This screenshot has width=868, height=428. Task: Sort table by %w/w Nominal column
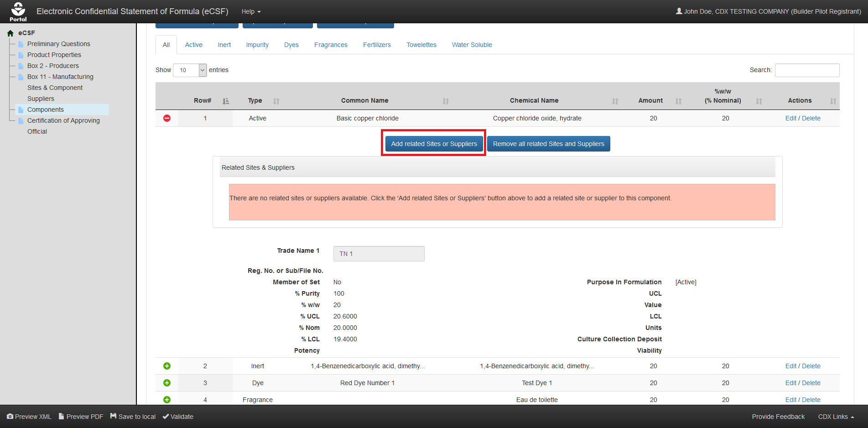759,101
